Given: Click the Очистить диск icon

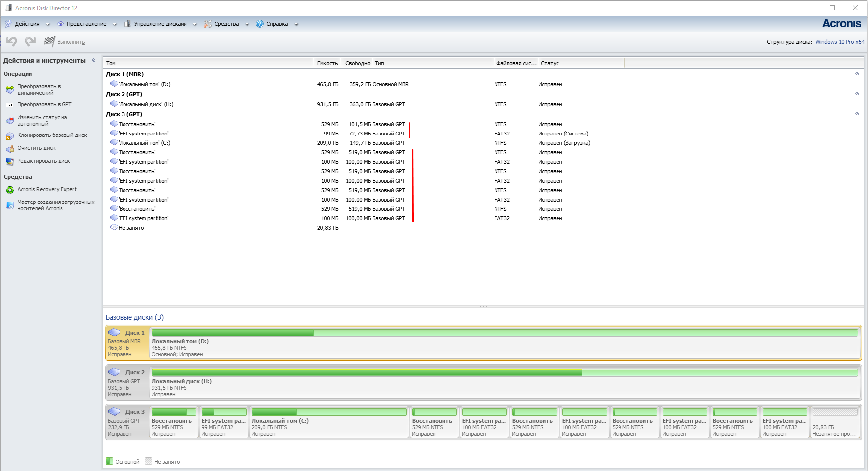Looking at the screenshot, I should coord(10,148).
